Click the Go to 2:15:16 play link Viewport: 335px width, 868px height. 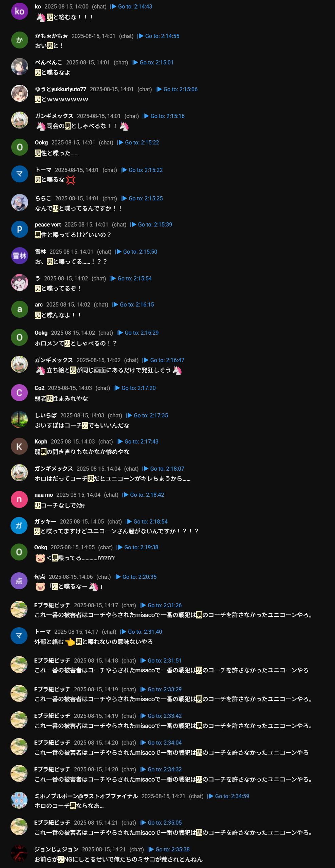point(164,116)
